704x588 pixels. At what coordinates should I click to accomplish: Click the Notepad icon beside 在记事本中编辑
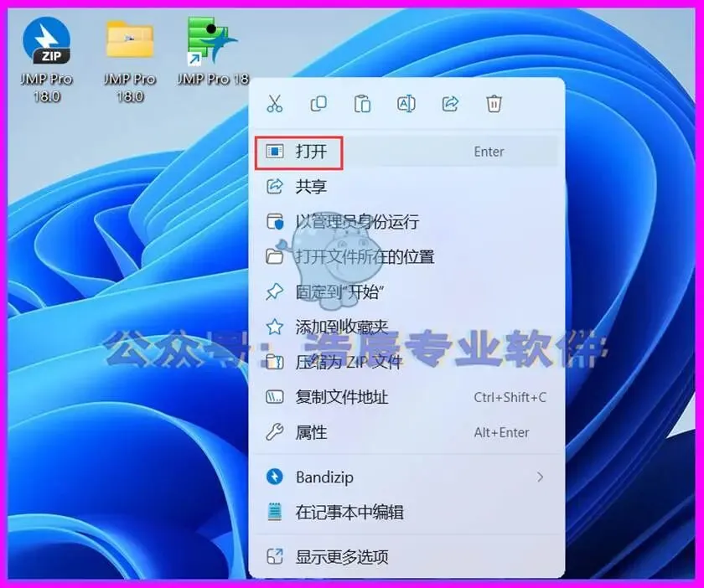[x=274, y=512]
